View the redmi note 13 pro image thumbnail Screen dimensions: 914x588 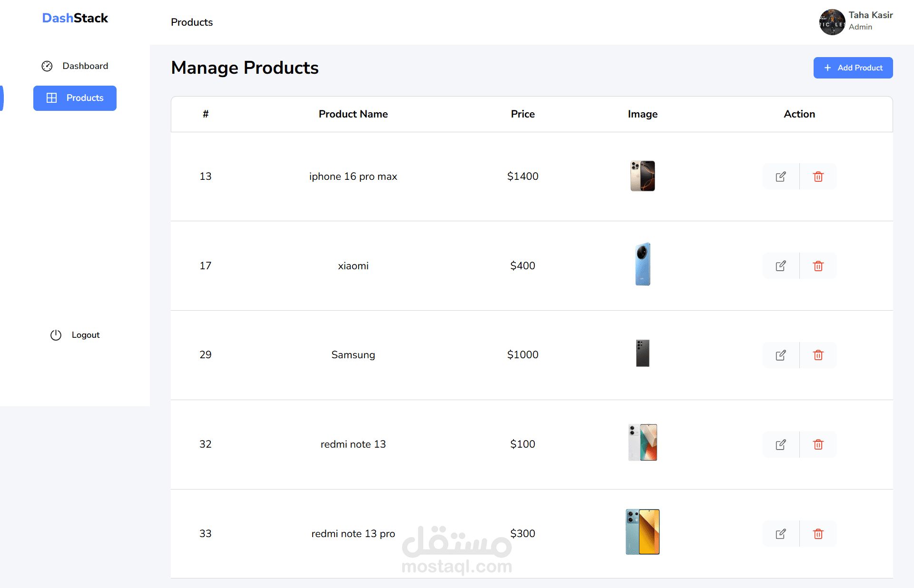click(643, 532)
